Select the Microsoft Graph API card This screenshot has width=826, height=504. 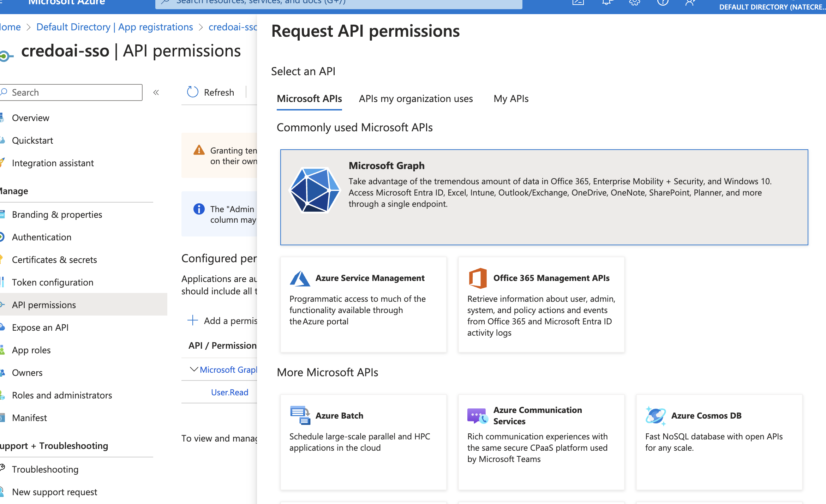544,197
